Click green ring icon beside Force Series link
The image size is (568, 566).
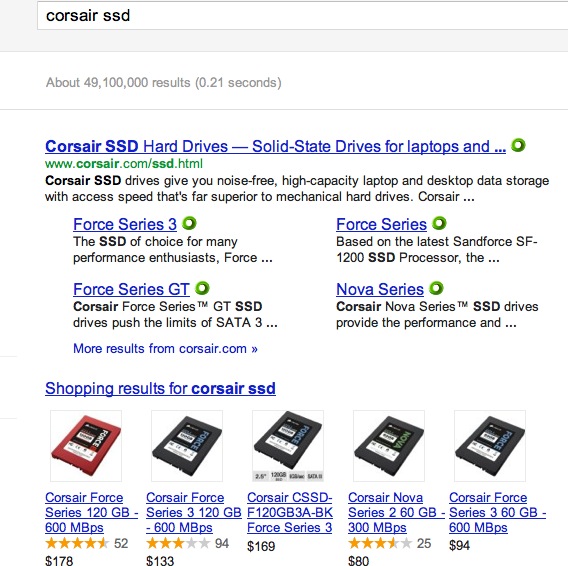coord(439,223)
